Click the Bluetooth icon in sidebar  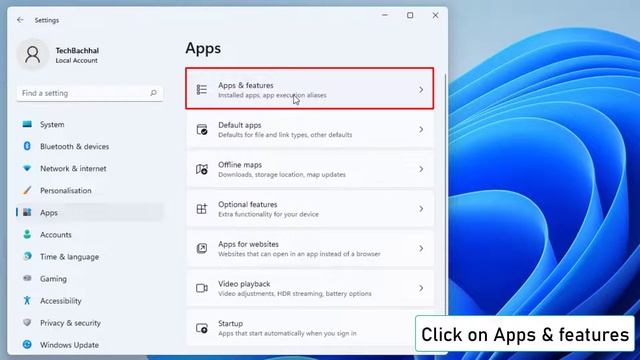[27, 146]
